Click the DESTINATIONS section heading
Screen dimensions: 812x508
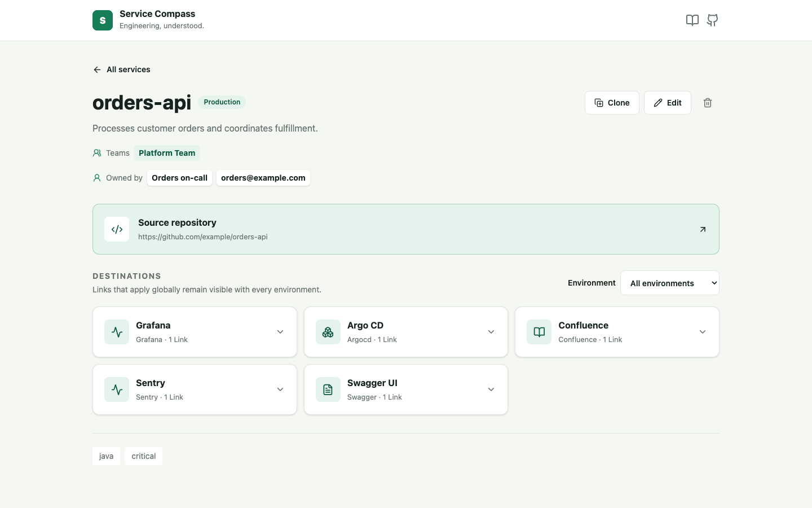coord(127,276)
